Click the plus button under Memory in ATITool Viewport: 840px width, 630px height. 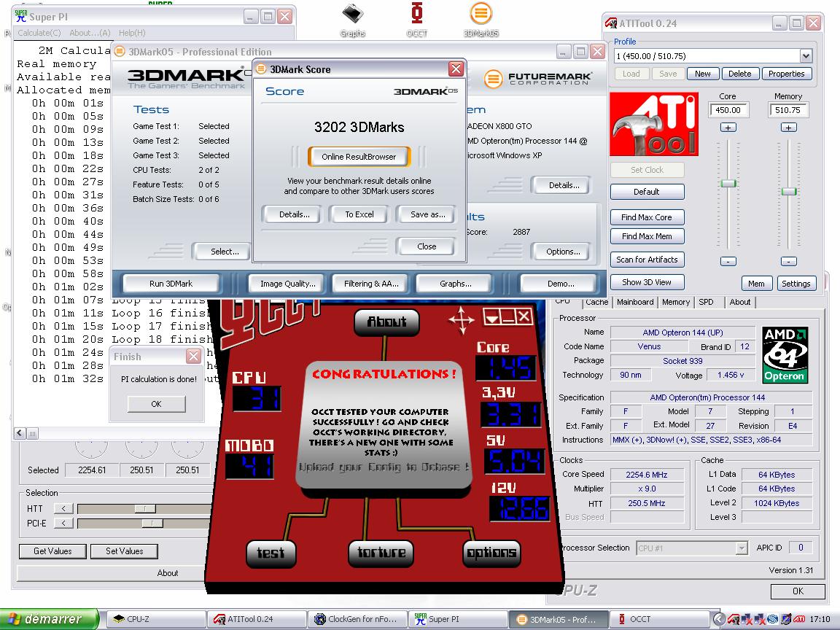click(x=788, y=128)
